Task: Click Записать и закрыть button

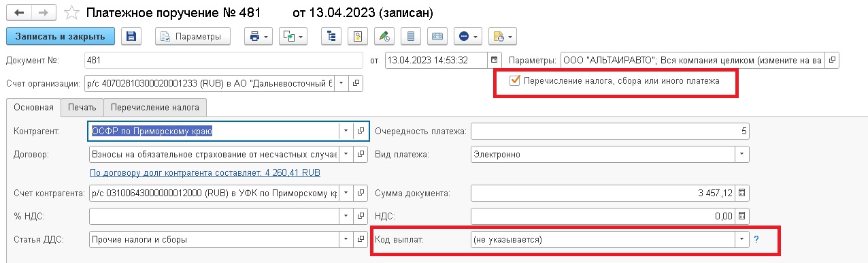Action: click(x=61, y=36)
